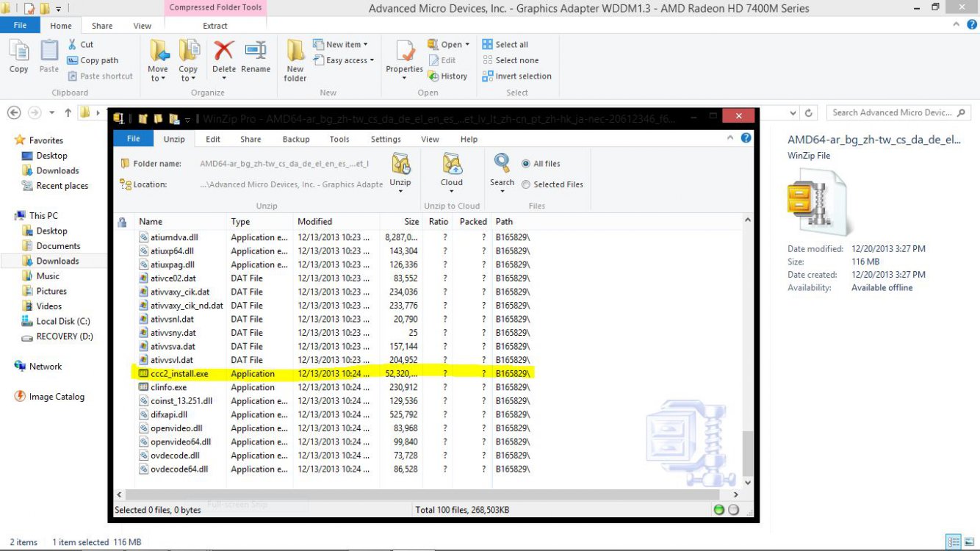Click Select all in Explorer ribbon
Viewport: 980px width, 551px height.
[x=505, y=44]
